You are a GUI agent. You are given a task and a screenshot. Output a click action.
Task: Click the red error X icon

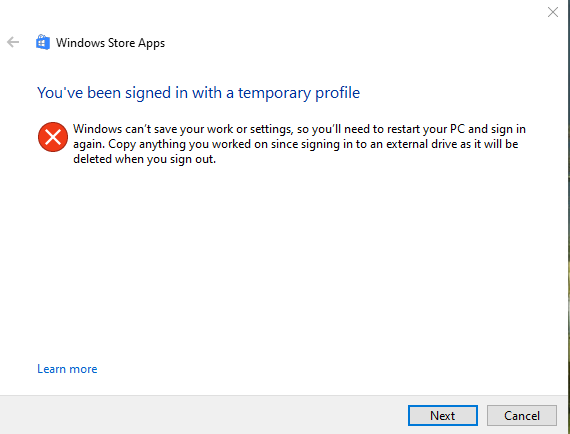(53, 137)
